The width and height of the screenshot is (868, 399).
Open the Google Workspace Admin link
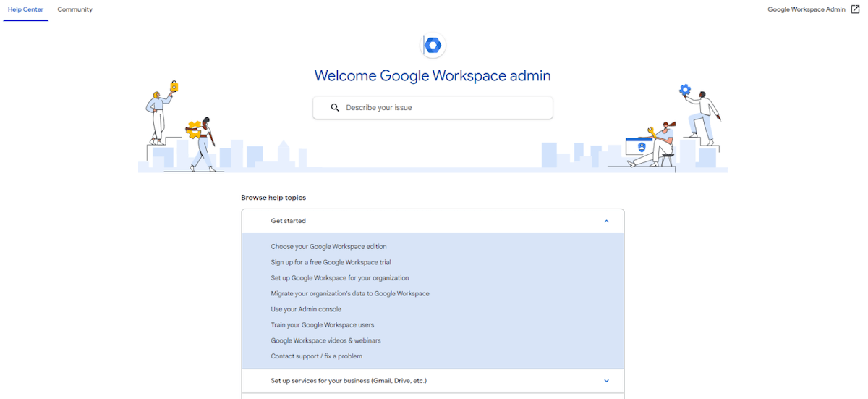(x=807, y=9)
